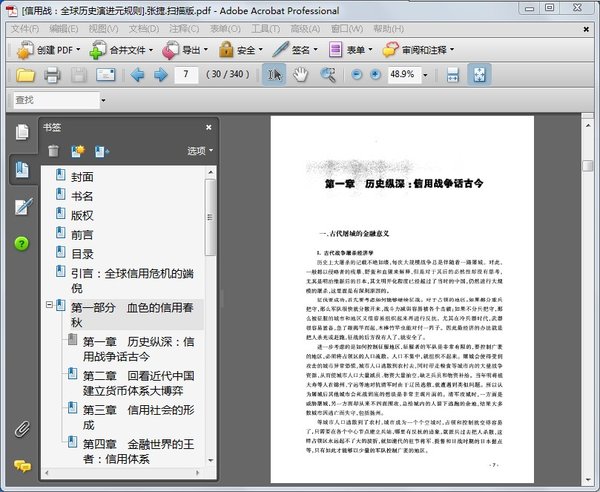The height and width of the screenshot is (492, 600).
Task: Enable the Select text cursor tool
Action: (274, 74)
